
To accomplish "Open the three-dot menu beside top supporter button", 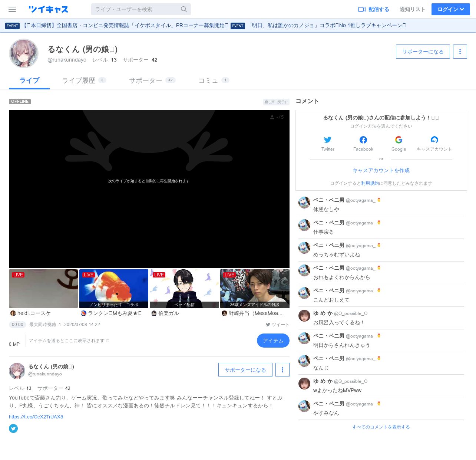I will tap(460, 52).
